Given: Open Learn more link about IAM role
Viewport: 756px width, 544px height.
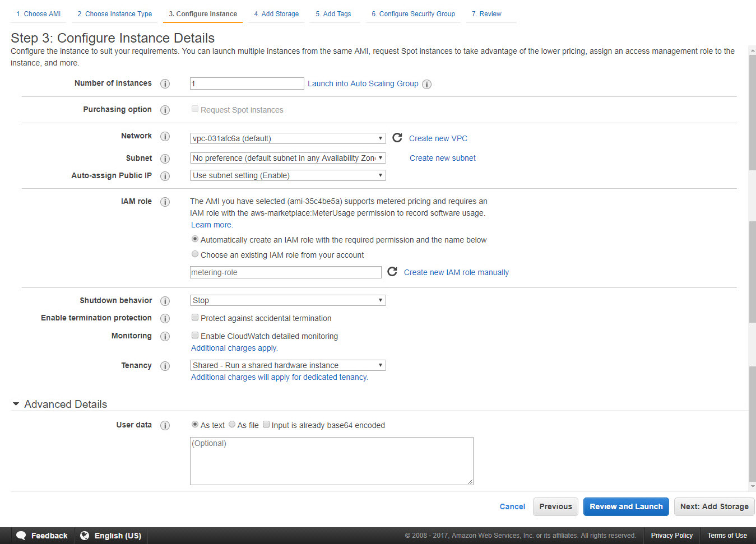Looking at the screenshot, I should pyautogui.click(x=211, y=225).
